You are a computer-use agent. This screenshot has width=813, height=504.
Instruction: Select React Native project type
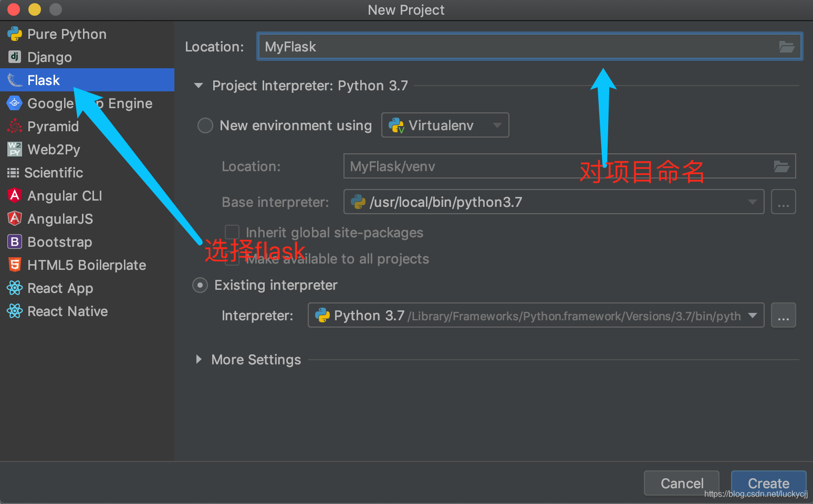[x=87, y=311]
